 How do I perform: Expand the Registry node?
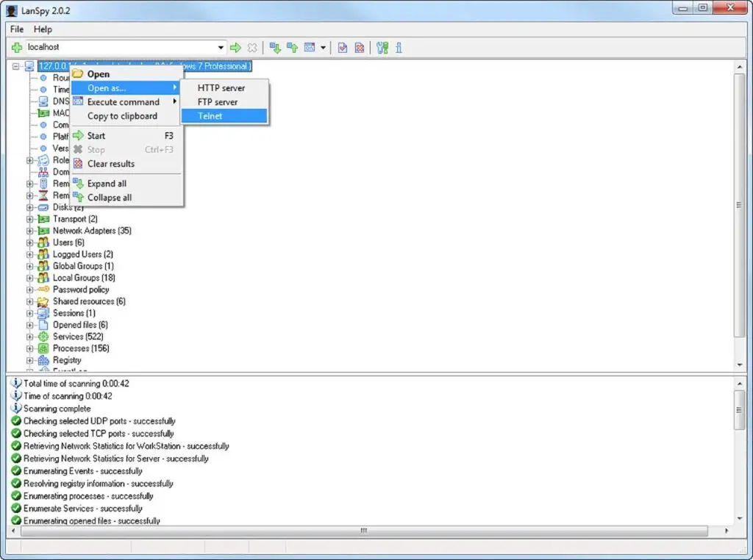[29, 360]
